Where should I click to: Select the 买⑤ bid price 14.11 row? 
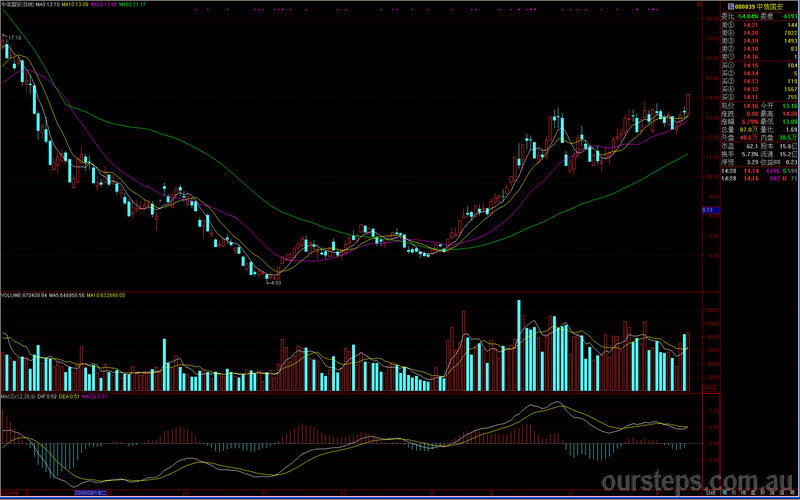tap(759, 97)
